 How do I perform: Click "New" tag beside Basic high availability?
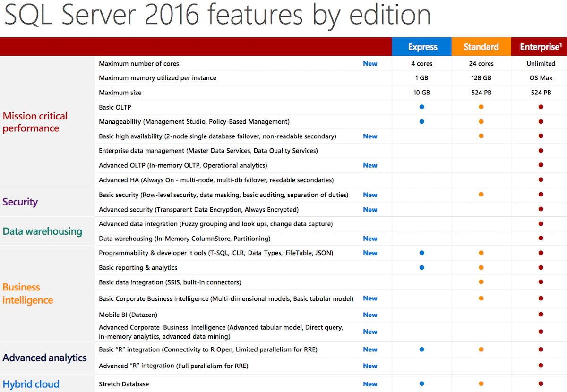[x=370, y=136]
